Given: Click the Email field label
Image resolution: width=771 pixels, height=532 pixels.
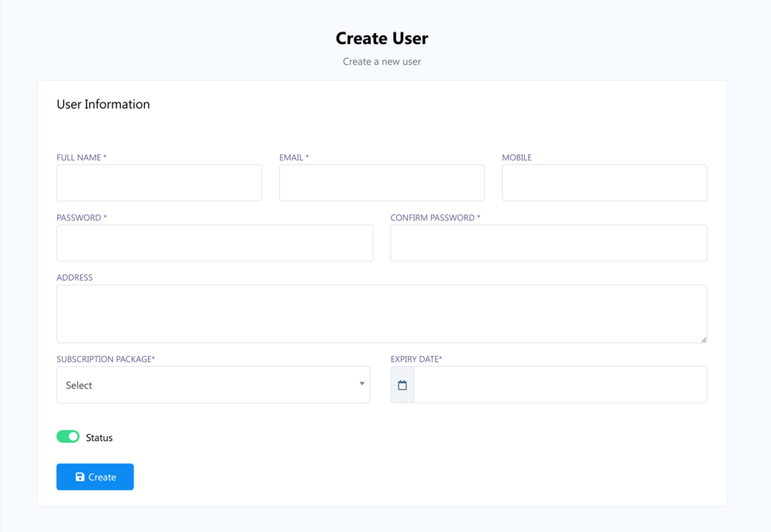Looking at the screenshot, I should click(x=294, y=157).
